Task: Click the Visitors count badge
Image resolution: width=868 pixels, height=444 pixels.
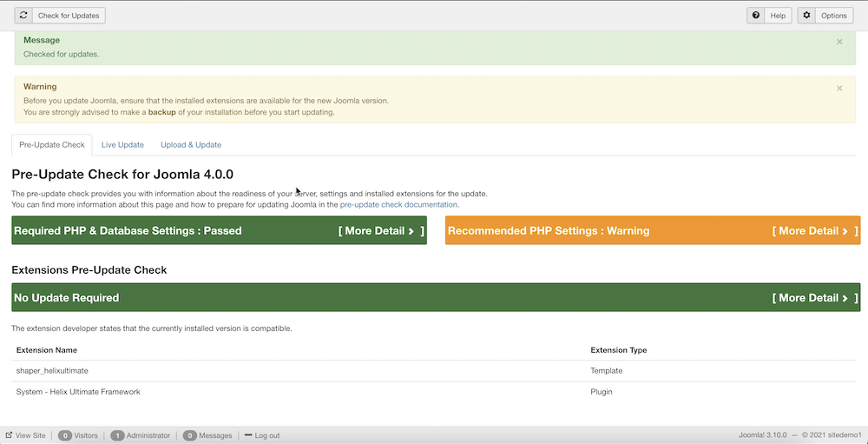Action: pos(65,435)
